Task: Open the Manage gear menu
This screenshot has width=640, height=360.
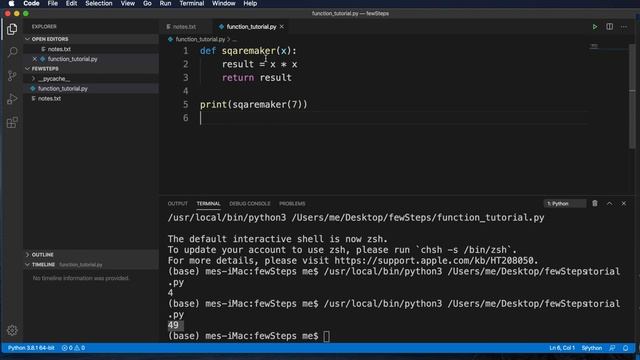Action: tap(12, 330)
